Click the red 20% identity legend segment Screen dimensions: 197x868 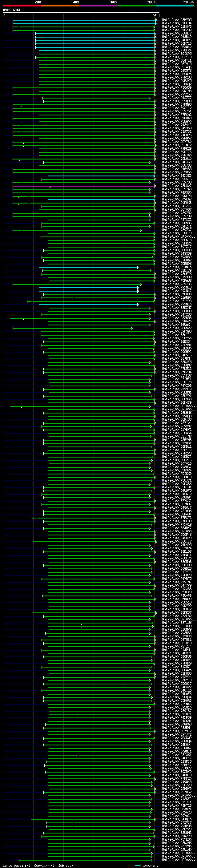tap(22, 6)
